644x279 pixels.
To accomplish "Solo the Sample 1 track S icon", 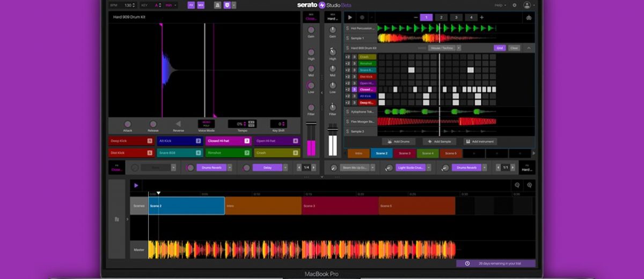I will (347, 38).
